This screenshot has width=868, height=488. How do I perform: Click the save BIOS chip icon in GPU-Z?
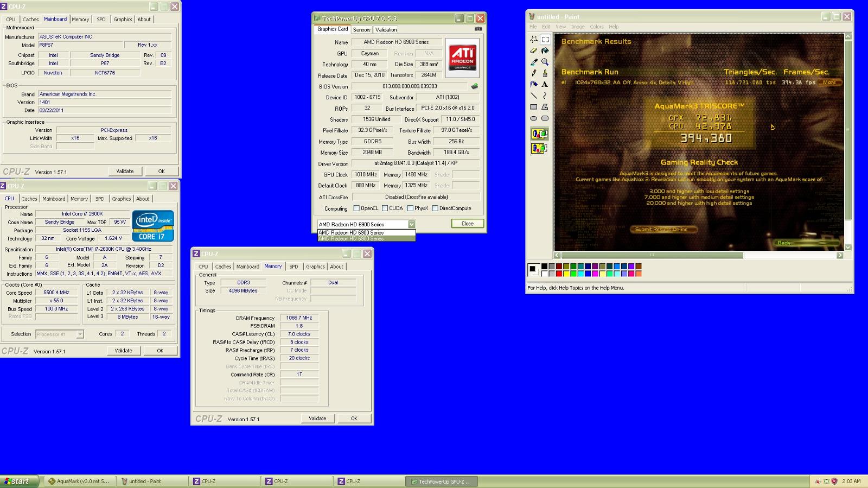(475, 86)
